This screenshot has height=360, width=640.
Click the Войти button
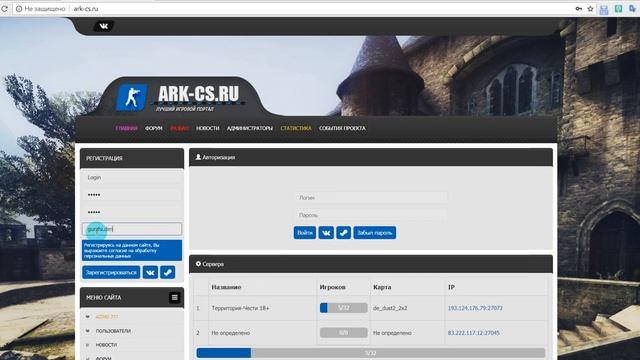point(305,233)
